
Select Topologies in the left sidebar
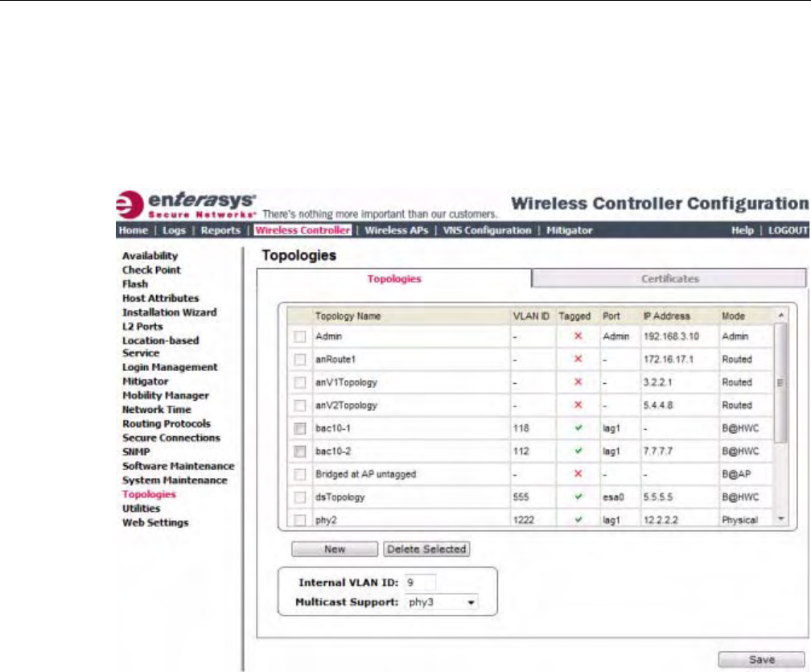[x=149, y=494]
